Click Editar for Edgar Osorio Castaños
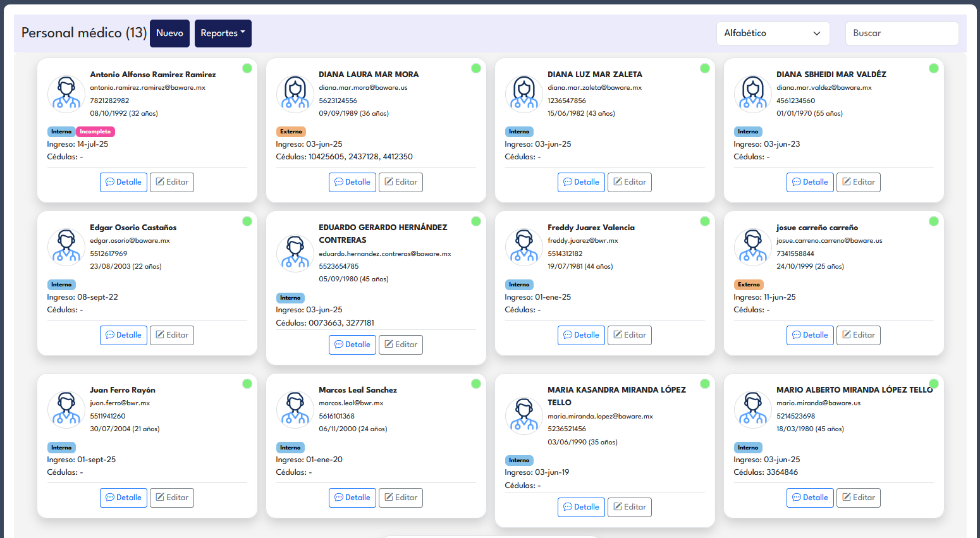Screen dimensions: 980x538 click(x=171, y=335)
